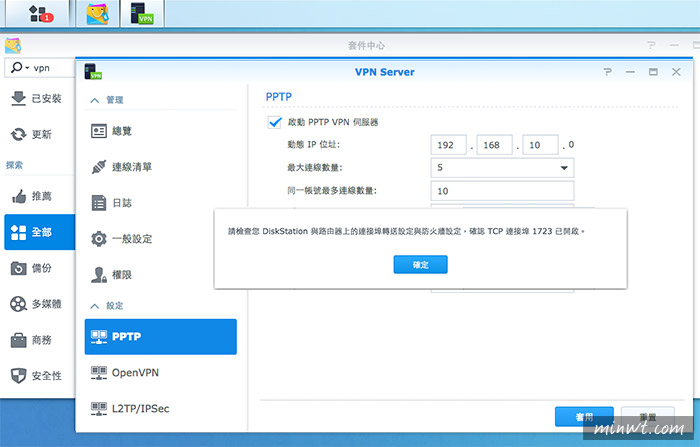
Task: Click the per-account max connections field
Action: point(502,191)
